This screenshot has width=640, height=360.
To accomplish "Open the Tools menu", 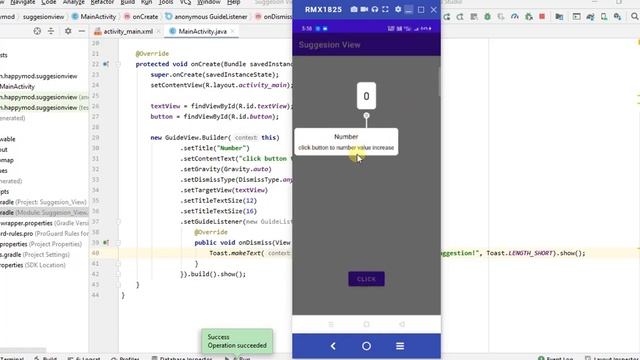I will click(165, 2).
